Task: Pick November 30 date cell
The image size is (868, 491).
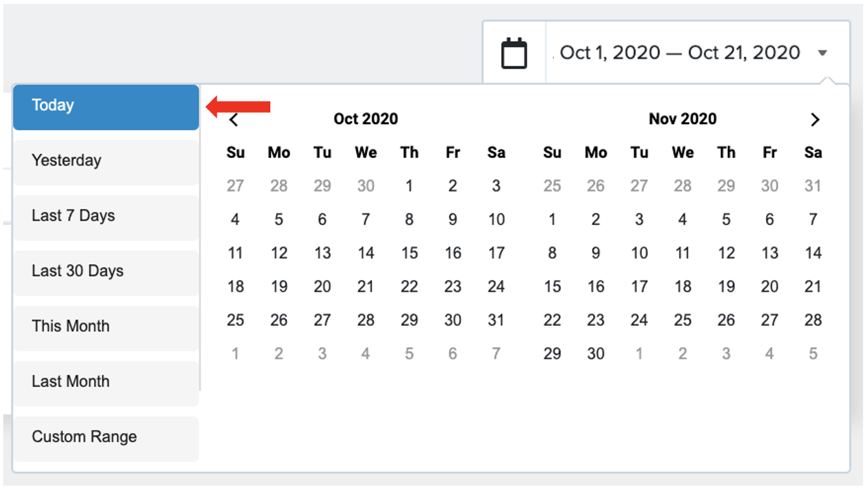Action: pos(595,354)
